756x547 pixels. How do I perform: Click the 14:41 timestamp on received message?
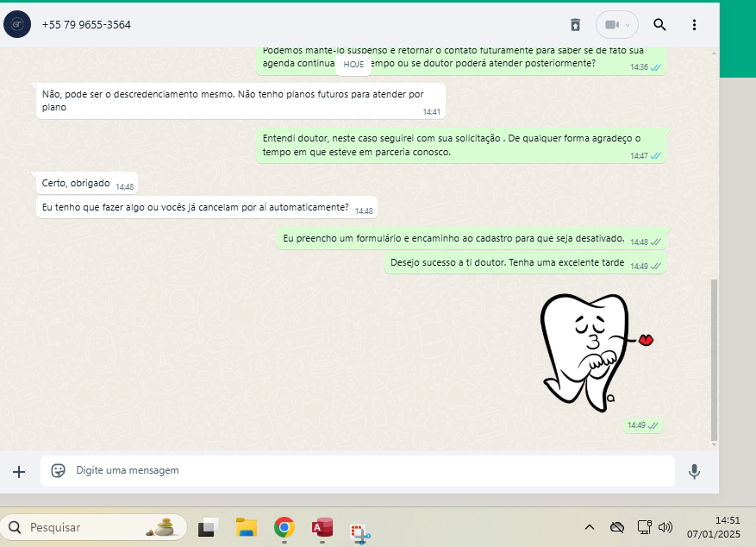432,112
